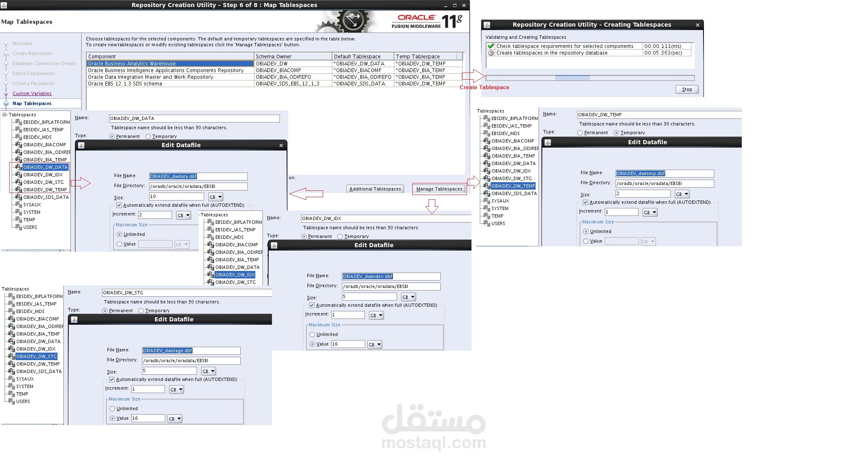The height and width of the screenshot is (461, 868).
Task: Click the Manage Tablespaces button
Action: coord(439,189)
